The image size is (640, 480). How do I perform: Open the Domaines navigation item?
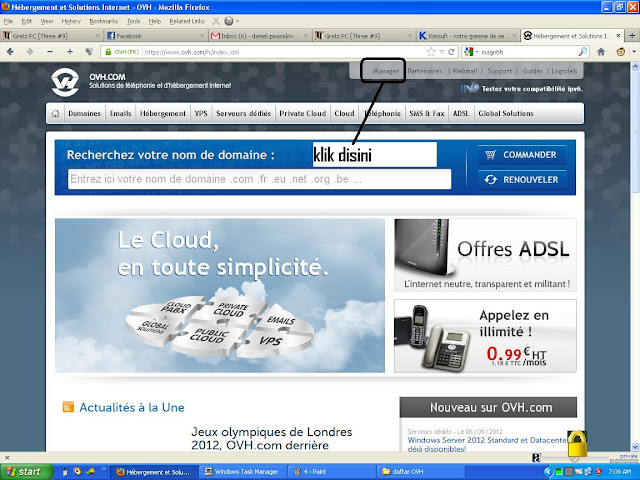84,113
